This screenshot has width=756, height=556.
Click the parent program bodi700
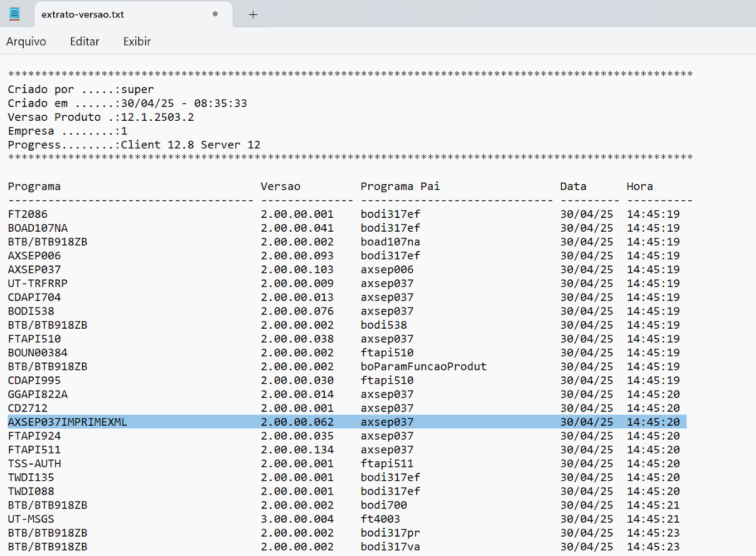click(x=384, y=505)
